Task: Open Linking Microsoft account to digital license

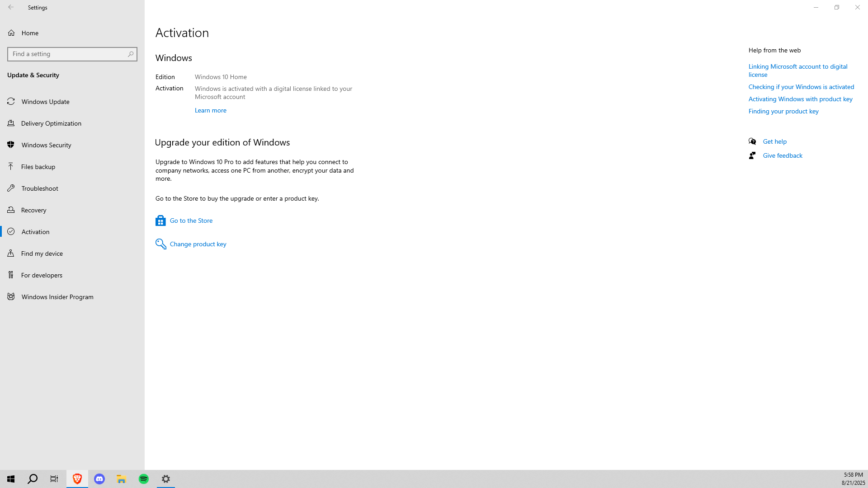Action: click(x=798, y=70)
